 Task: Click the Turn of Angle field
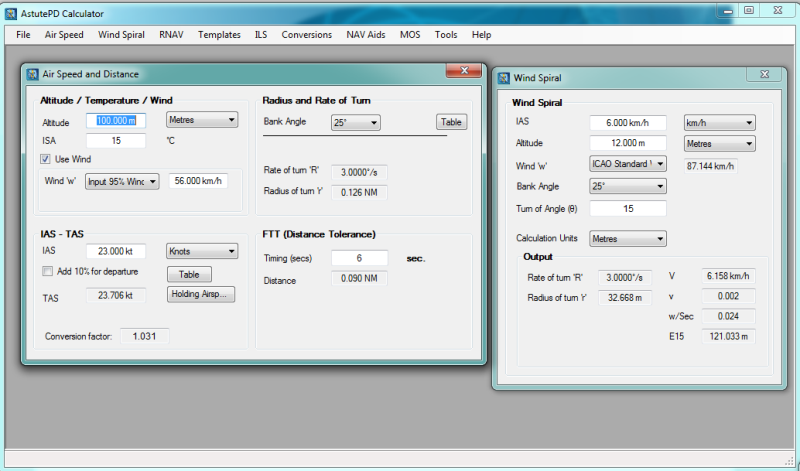[628, 209]
